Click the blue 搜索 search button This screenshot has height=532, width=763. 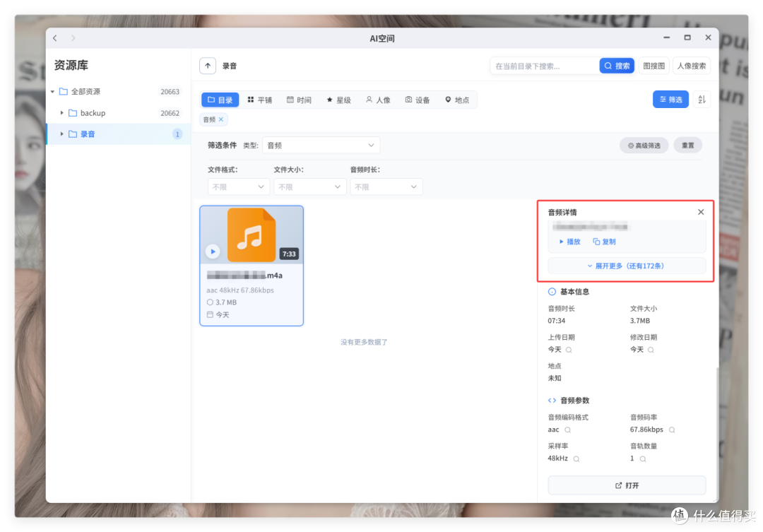(617, 66)
